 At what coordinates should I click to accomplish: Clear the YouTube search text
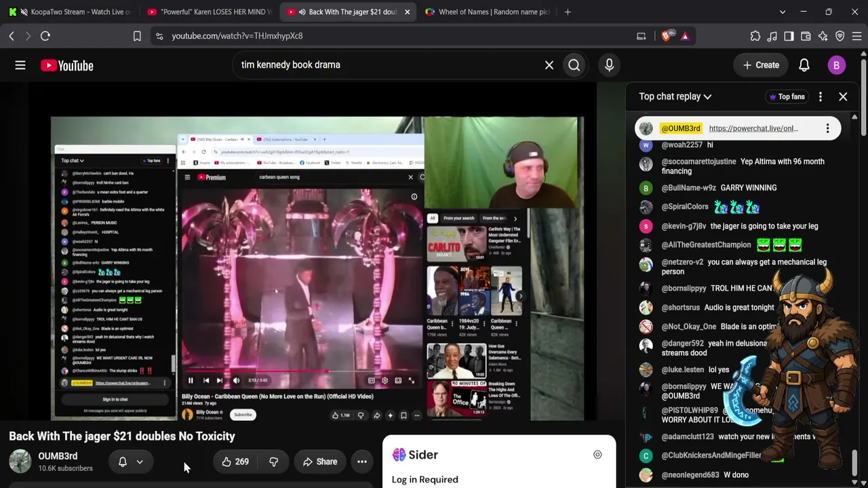(549, 65)
